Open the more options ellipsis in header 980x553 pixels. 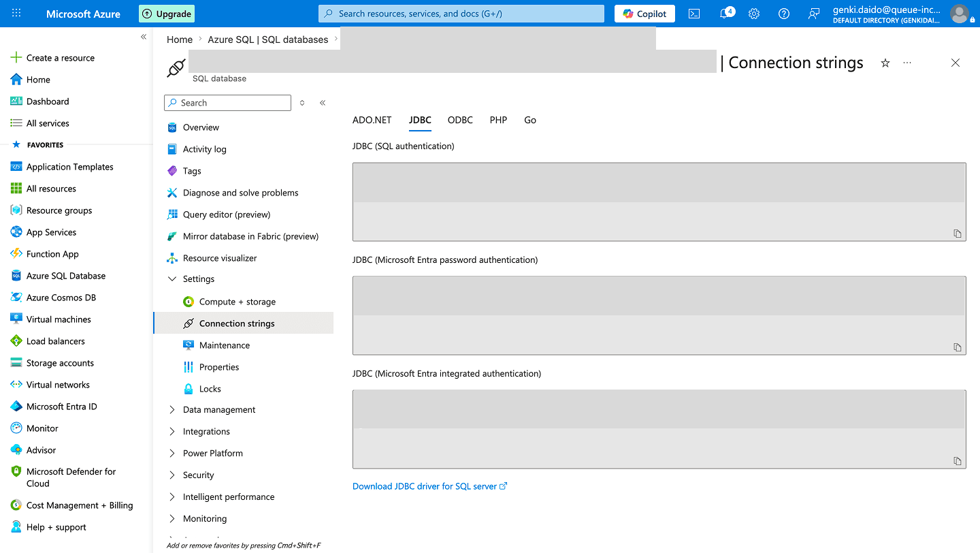(907, 63)
